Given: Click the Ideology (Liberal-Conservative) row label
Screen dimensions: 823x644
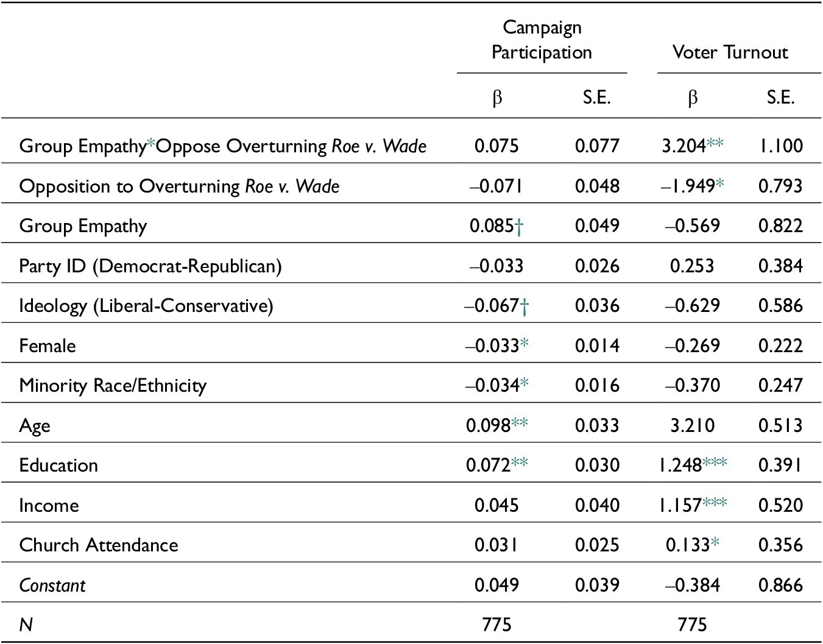Looking at the screenshot, I should coord(146,306).
